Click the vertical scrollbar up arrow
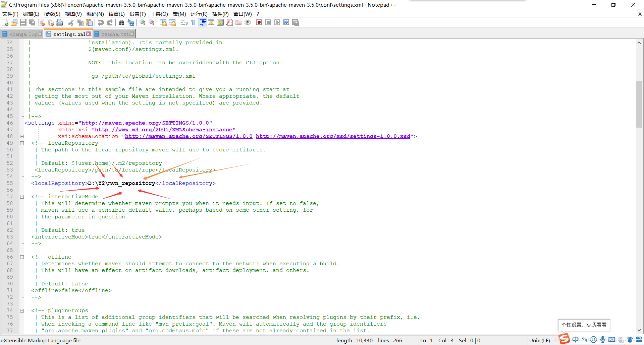The width and height of the screenshot is (644, 345). click(x=639, y=43)
